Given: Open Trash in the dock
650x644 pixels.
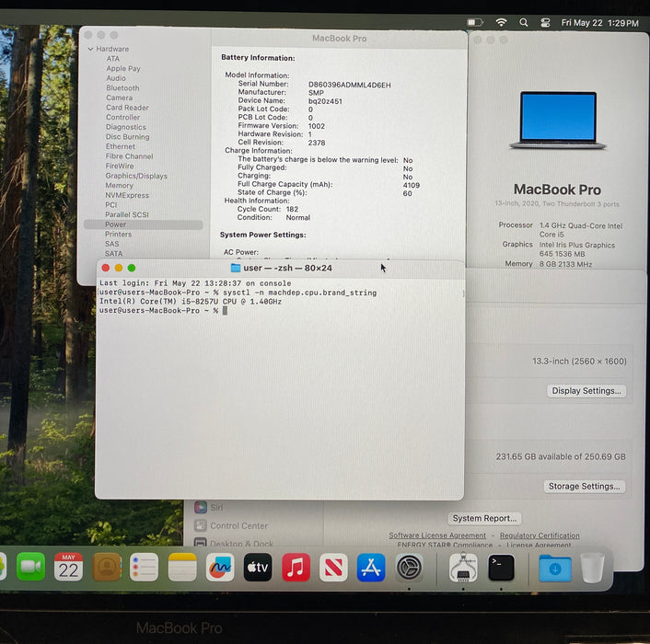Looking at the screenshot, I should (592, 567).
